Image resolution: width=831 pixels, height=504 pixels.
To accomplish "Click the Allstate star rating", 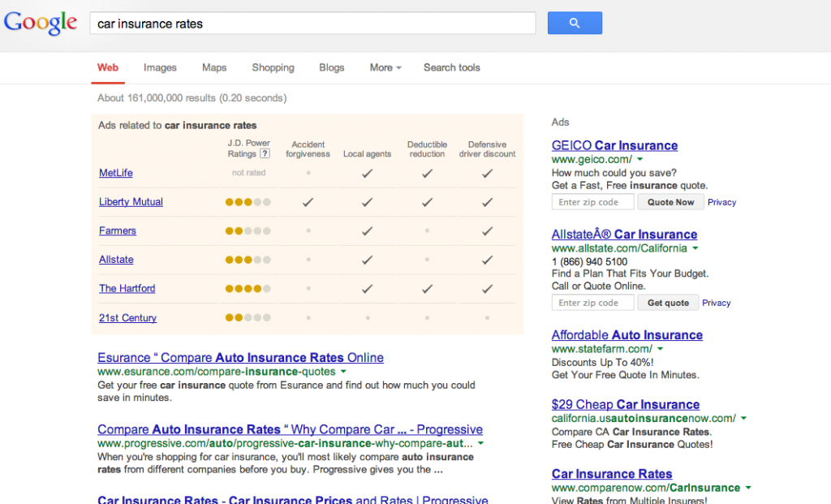I will 248,260.
